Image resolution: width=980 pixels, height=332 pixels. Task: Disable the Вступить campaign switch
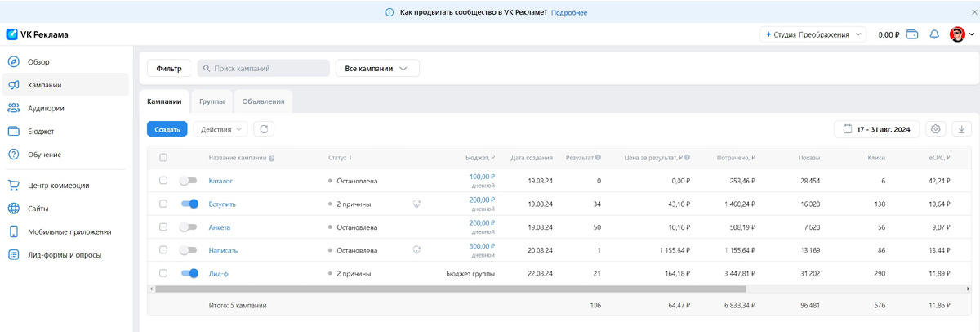pos(189,204)
